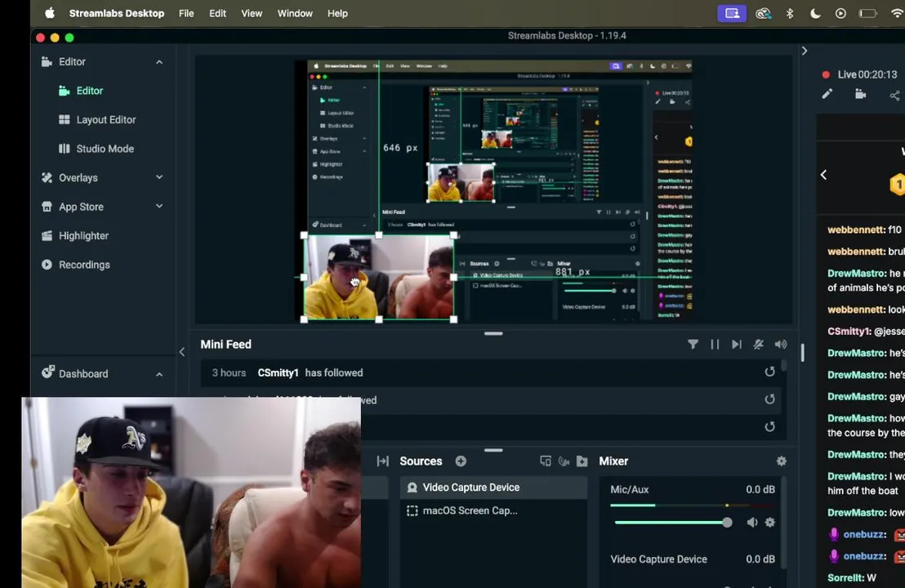
Task: Add a folder in Sources
Action: click(x=582, y=461)
